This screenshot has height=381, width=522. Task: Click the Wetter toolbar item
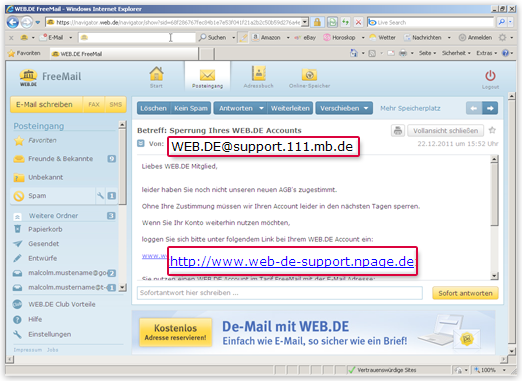(382, 38)
